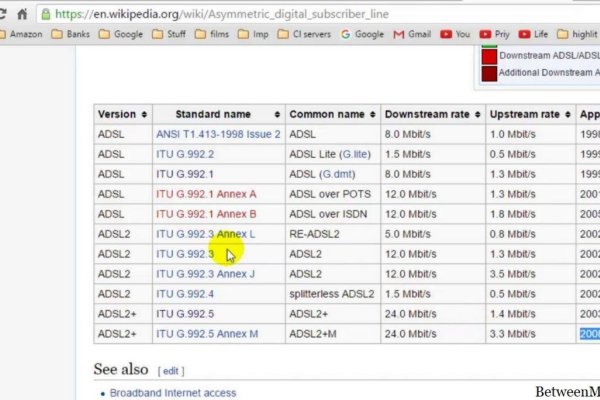Screen dimensions: 600x400
Task: Open the G.dmt link
Action: [x=336, y=174]
